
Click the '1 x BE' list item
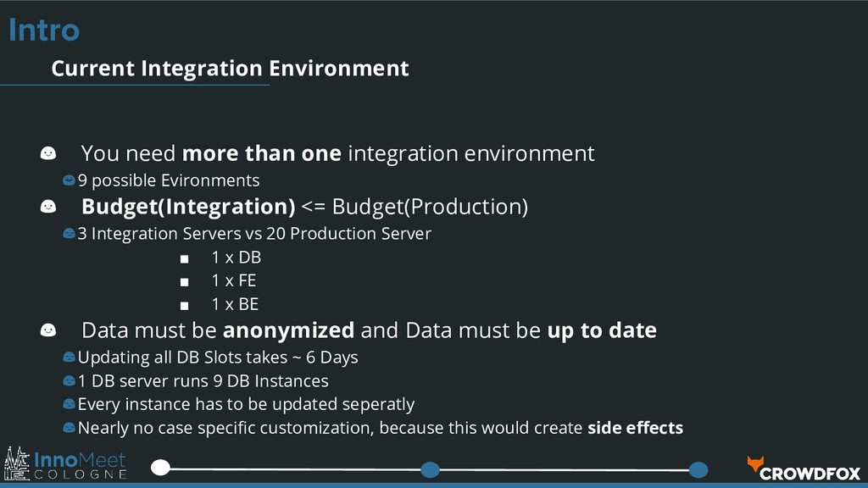point(235,304)
